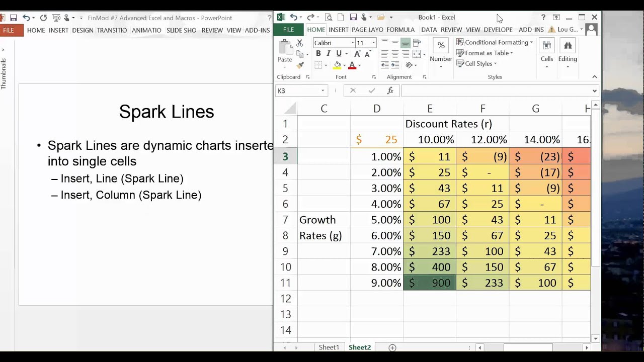This screenshot has width=644, height=362.
Task: Expand the Cell Styles menu
Action: [476, 63]
